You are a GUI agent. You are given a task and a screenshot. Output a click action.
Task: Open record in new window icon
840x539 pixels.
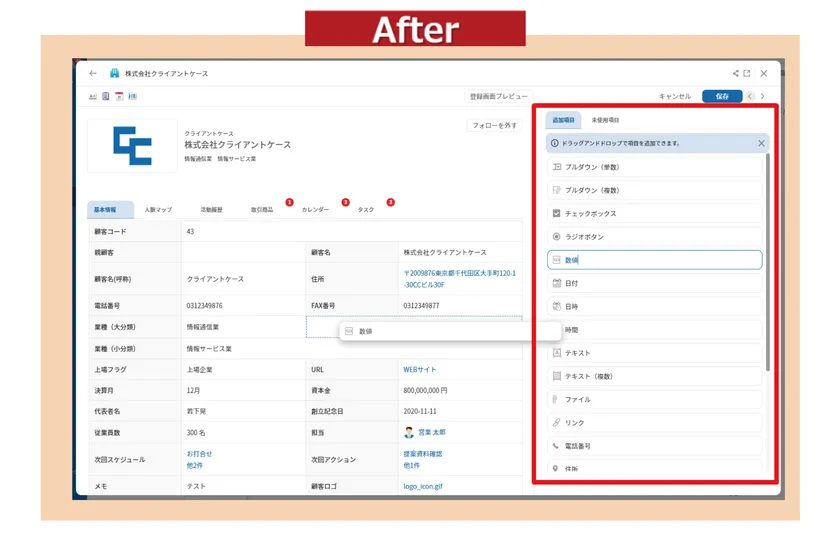747,73
